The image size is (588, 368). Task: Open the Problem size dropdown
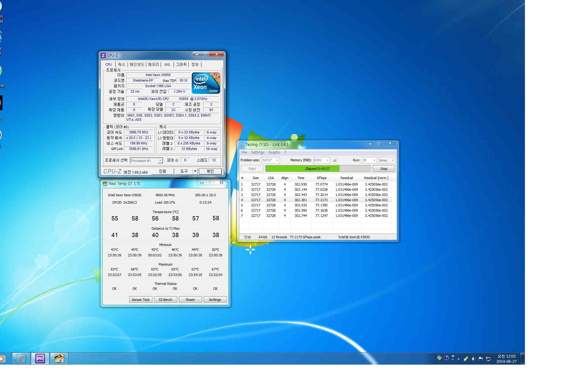pyautogui.click(x=270, y=160)
